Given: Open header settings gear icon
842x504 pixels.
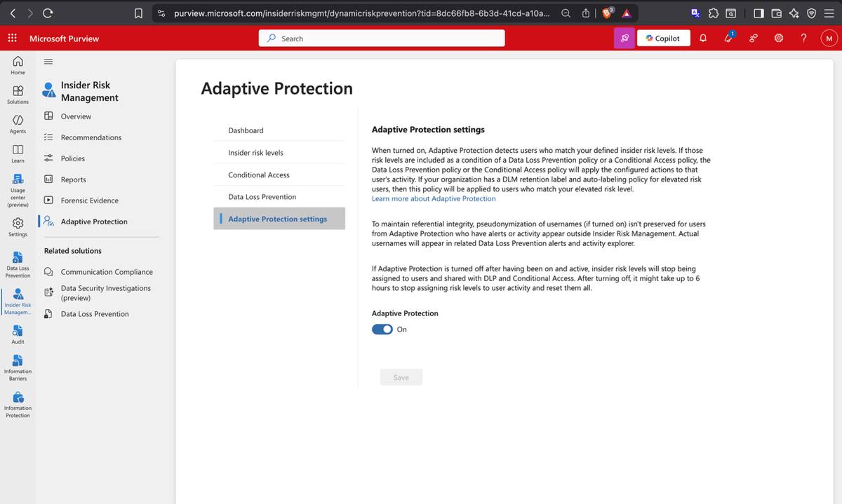Looking at the screenshot, I should tap(779, 38).
